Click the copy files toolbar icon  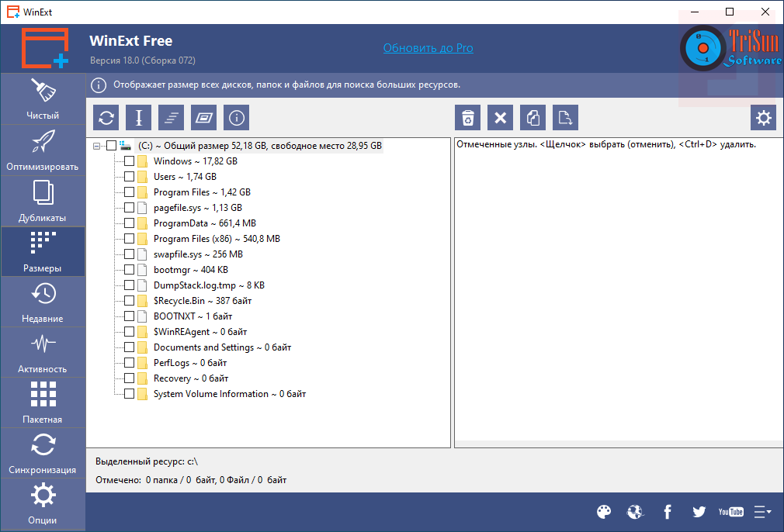click(533, 118)
